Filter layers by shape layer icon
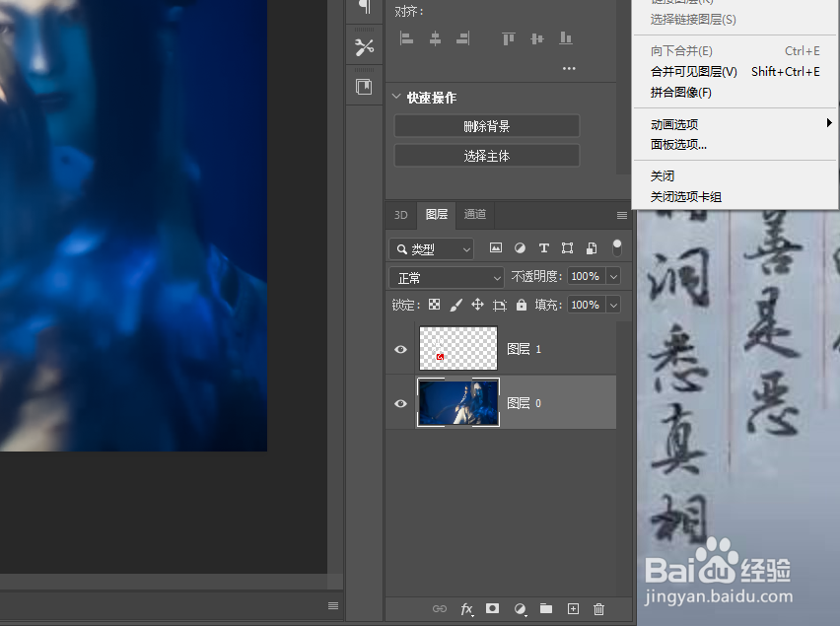The height and width of the screenshot is (626, 840). point(567,248)
